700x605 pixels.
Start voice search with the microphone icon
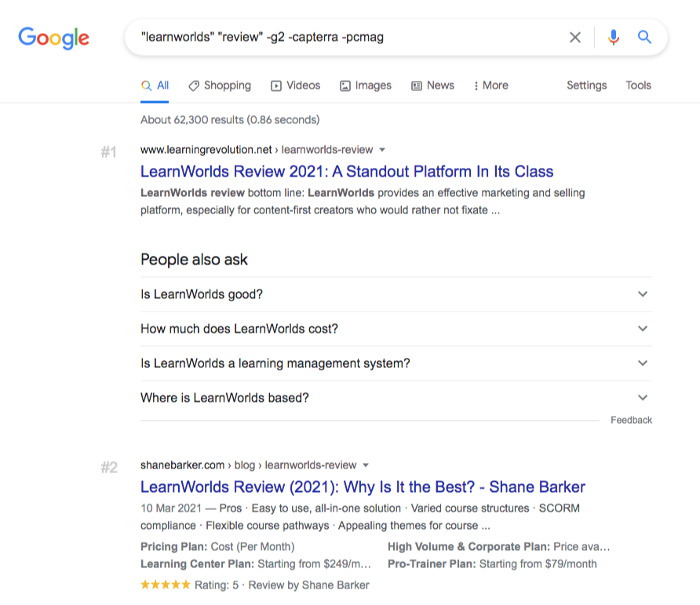pyautogui.click(x=614, y=37)
